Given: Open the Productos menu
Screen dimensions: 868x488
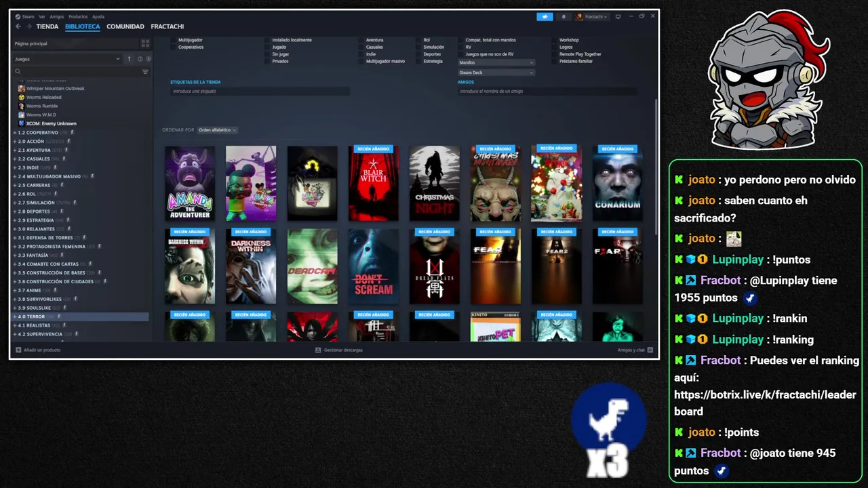Looking at the screenshot, I should coord(78,16).
